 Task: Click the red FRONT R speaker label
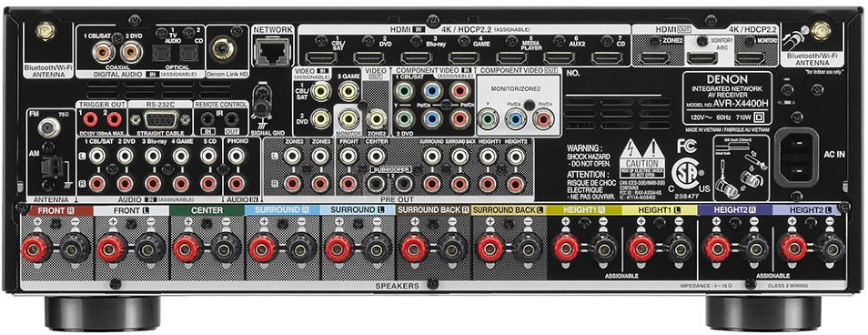pos(56,210)
